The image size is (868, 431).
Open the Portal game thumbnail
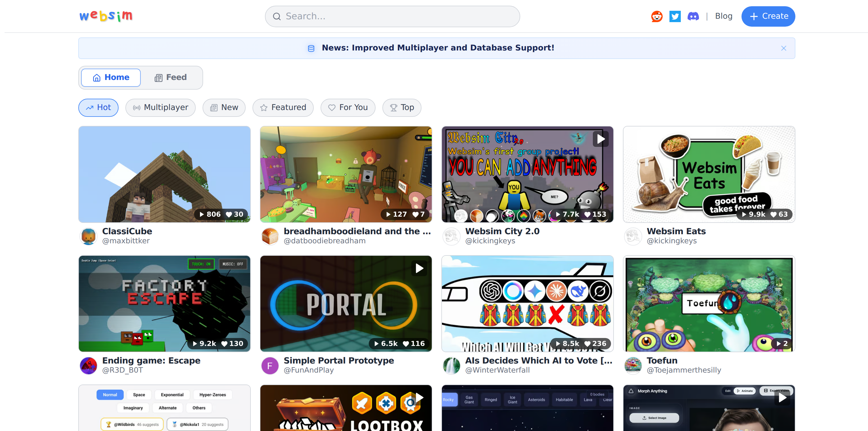click(x=346, y=303)
